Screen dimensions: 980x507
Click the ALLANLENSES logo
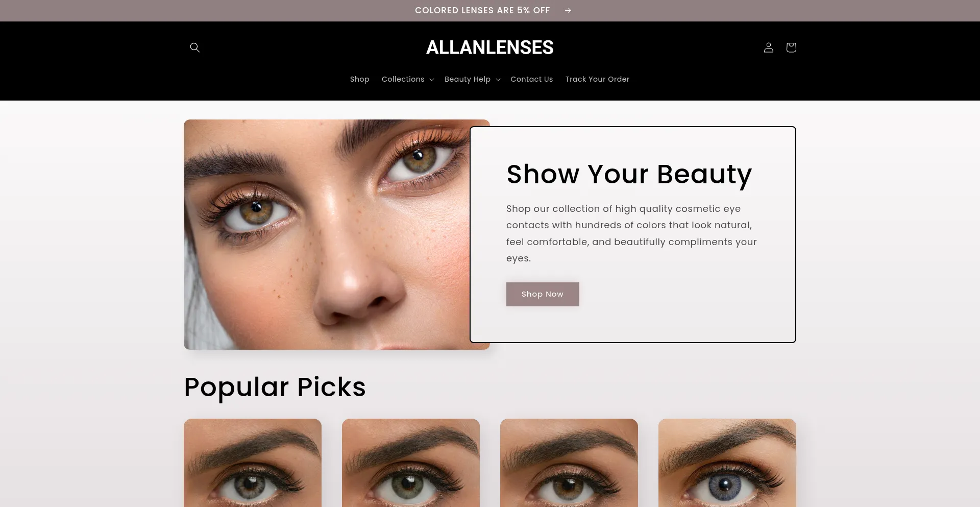click(489, 47)
